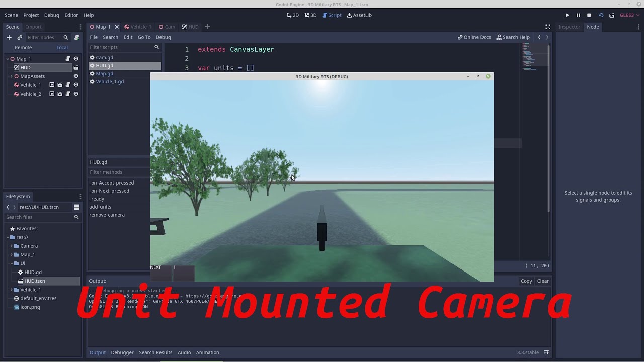Collapse the Map_1 root node
This screenshot has height=362, width=644.
tap(8, 59)
